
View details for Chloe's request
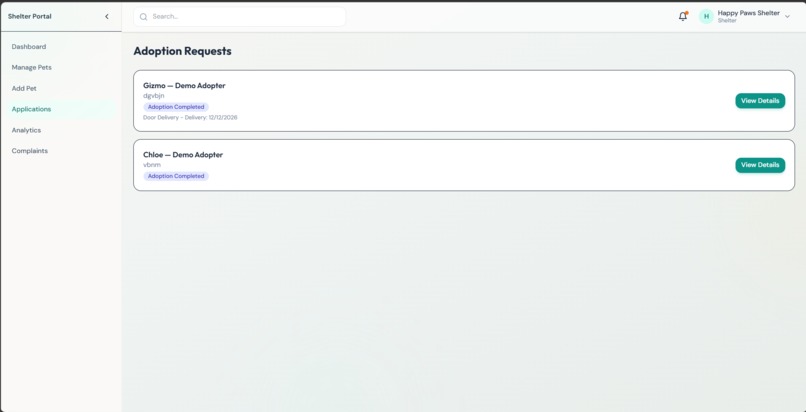[760, 165]
